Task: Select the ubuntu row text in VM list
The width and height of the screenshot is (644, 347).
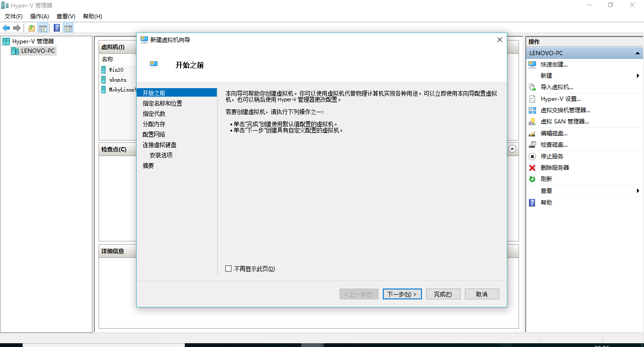Action: point(118,80)
